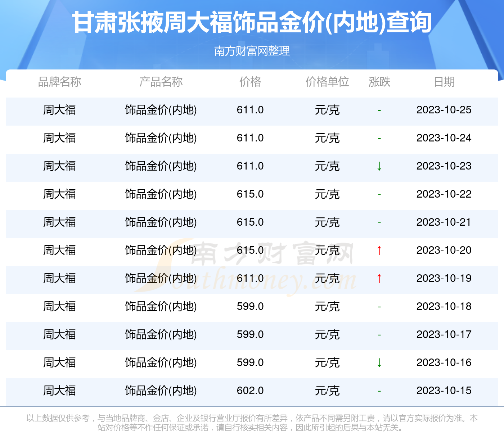Click the date 2023-10-22
Screen dimensions: 504x433
click(444, 194)
